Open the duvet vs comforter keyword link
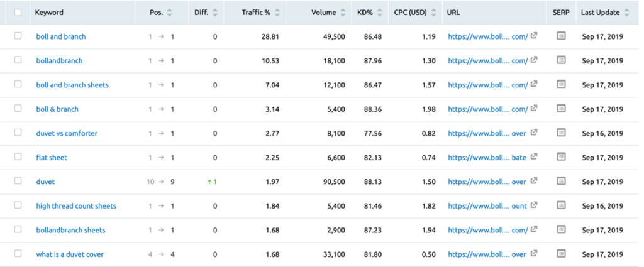 67,133
